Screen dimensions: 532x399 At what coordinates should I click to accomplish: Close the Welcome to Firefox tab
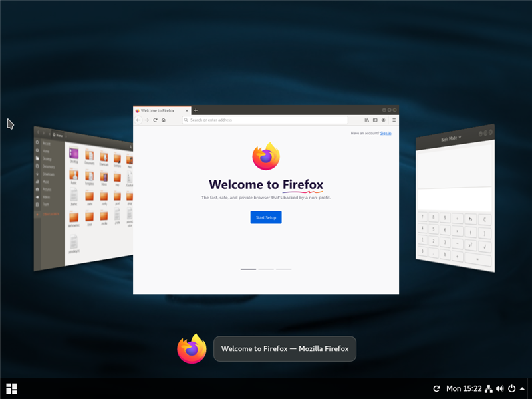click(x=187, y=110)
